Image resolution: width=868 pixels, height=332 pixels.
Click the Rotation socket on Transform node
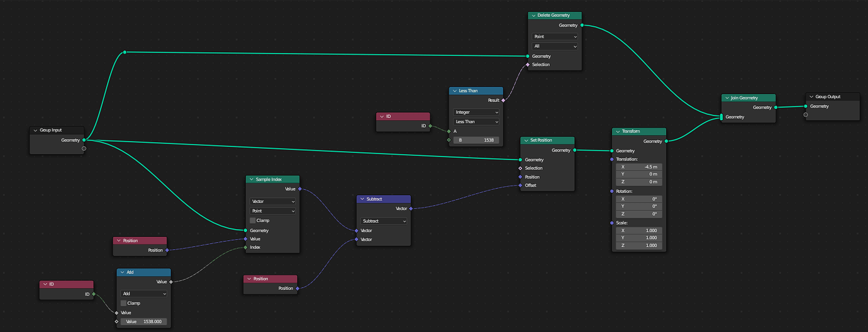611,191
